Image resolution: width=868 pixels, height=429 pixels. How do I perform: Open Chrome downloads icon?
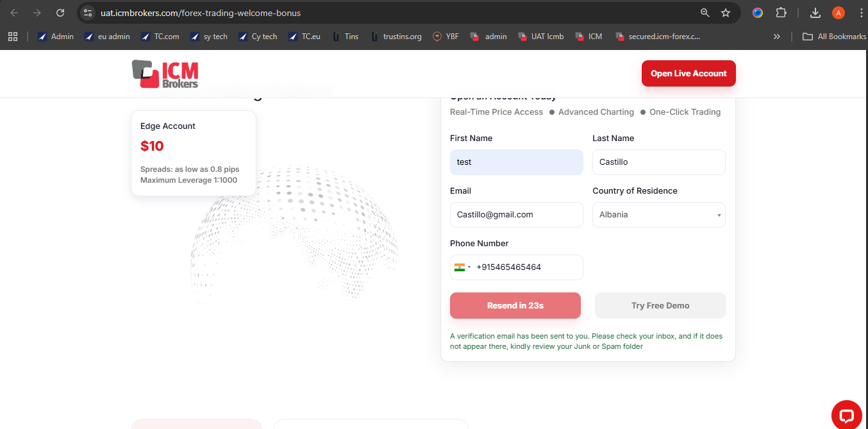pos(815,13)
